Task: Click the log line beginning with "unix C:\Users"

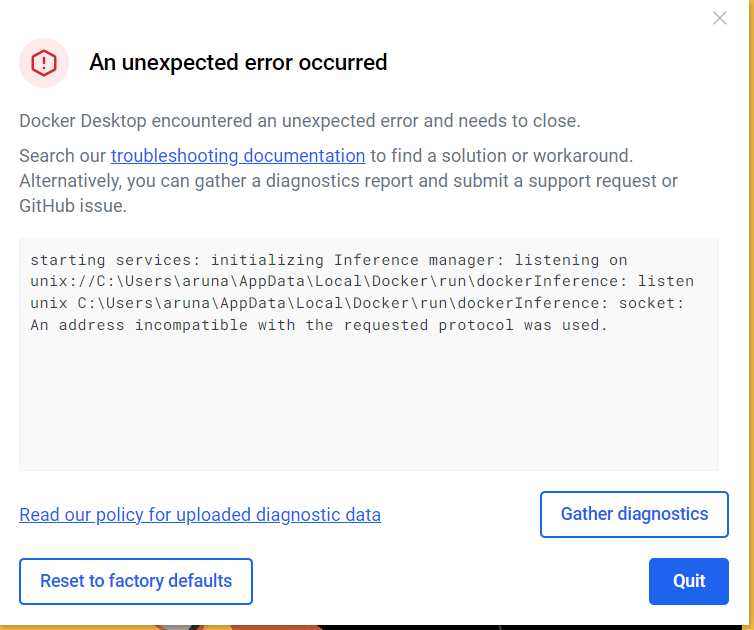Action: pos(357,303)
